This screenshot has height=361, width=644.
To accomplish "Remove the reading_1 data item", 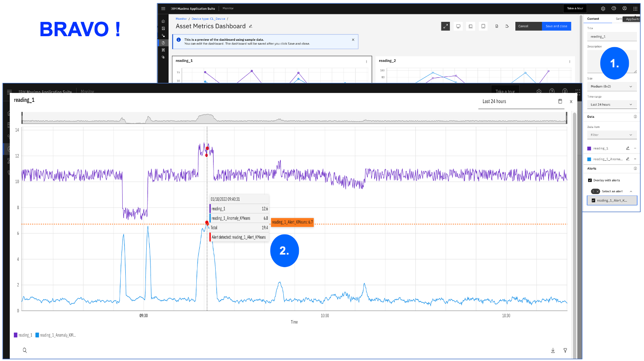I will pyautogui.click(x=635, y=148).
